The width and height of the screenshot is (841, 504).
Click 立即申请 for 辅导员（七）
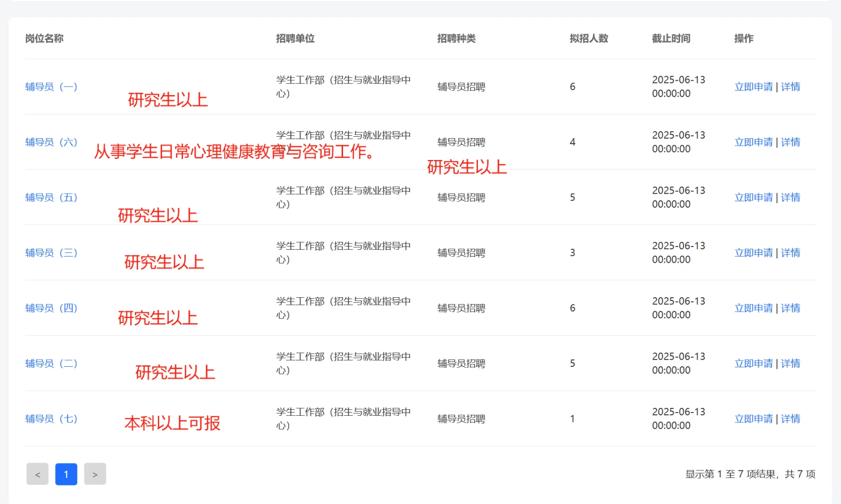tap(753, 419)
